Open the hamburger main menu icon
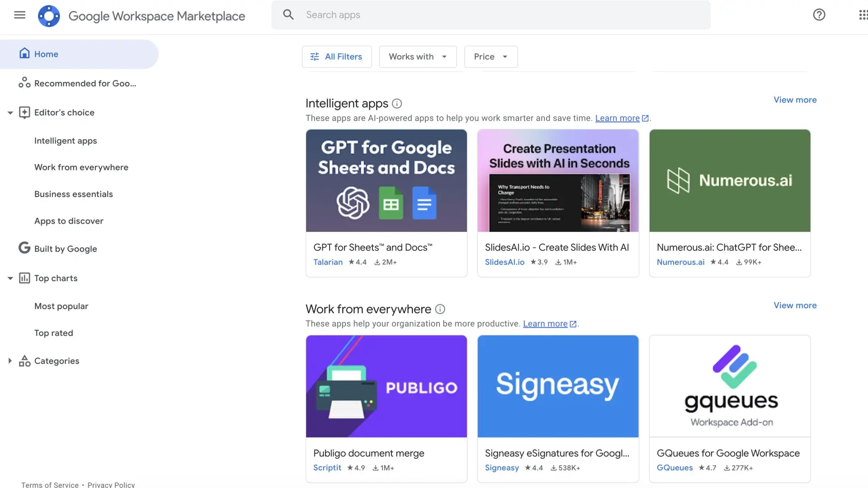Viewport: 868px width, 488px height. pos(19,15)
